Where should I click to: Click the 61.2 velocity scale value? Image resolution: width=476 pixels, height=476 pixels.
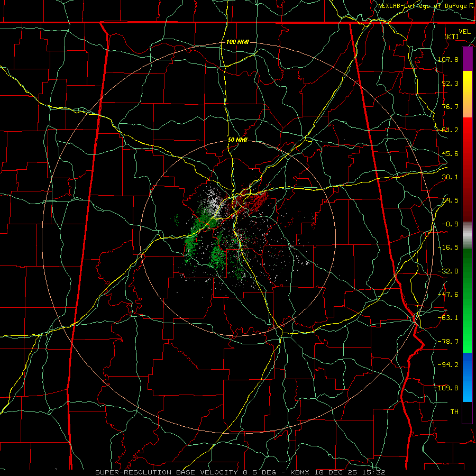[450, 130]
